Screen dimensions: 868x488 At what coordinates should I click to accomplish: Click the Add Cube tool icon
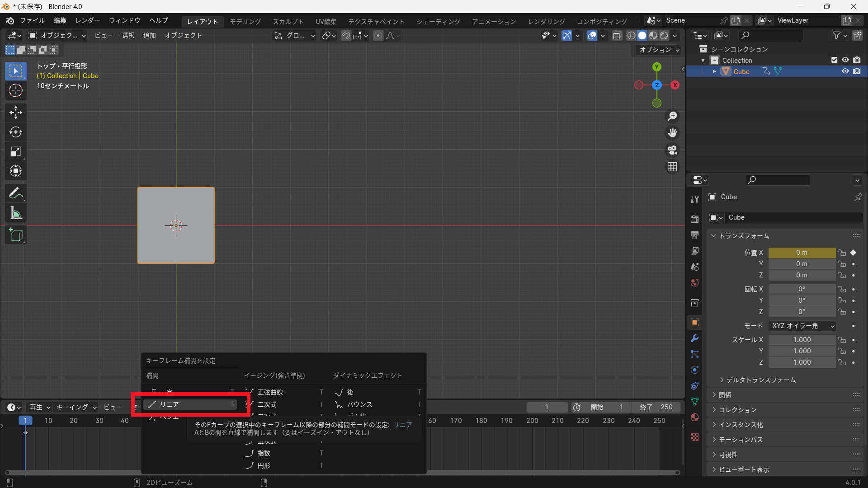tap(16, 235)
